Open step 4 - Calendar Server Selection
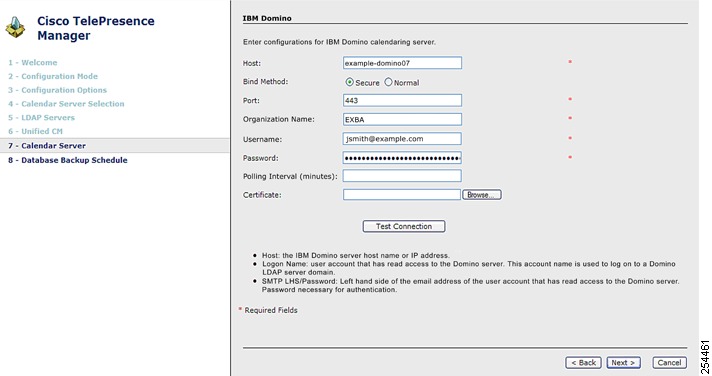Screen dimensions: 712x376 point(66,104)
